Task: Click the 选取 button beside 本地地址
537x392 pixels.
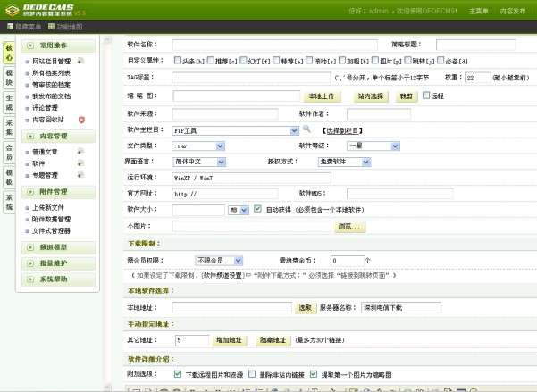Action: [306, 308]
